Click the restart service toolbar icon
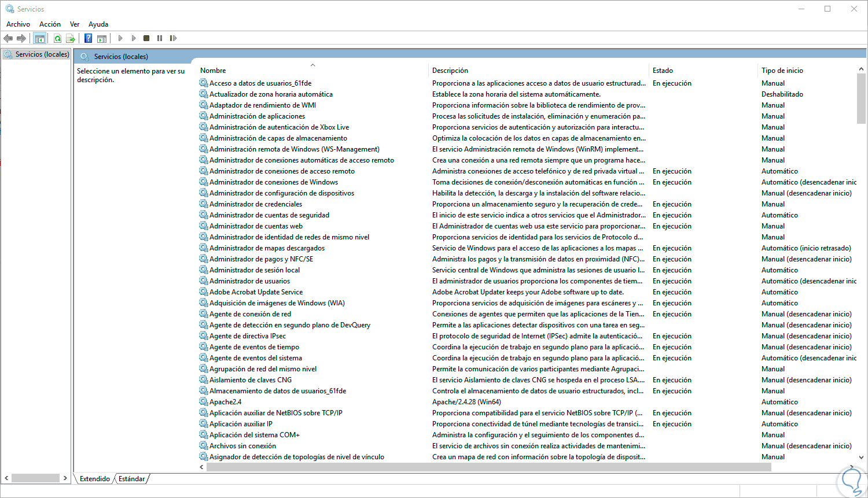The height and width of the screenshot is (498, 868). [x=173, y=38]
